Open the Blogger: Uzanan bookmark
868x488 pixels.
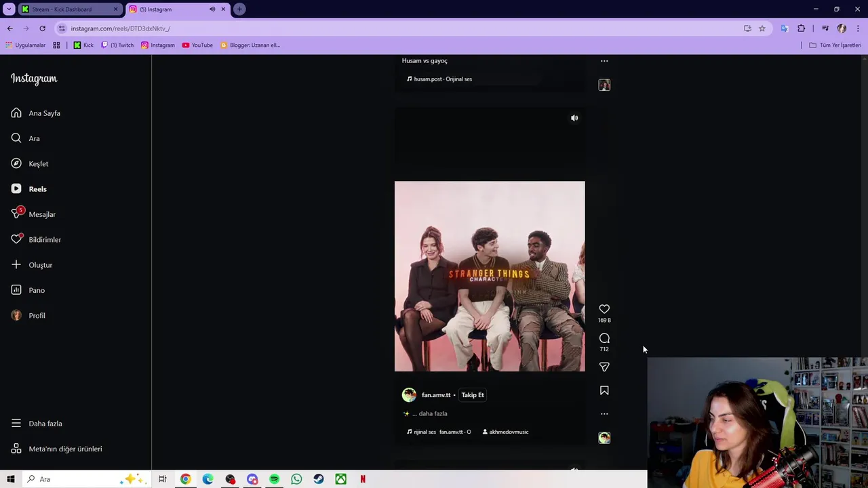tap(250, 45)
